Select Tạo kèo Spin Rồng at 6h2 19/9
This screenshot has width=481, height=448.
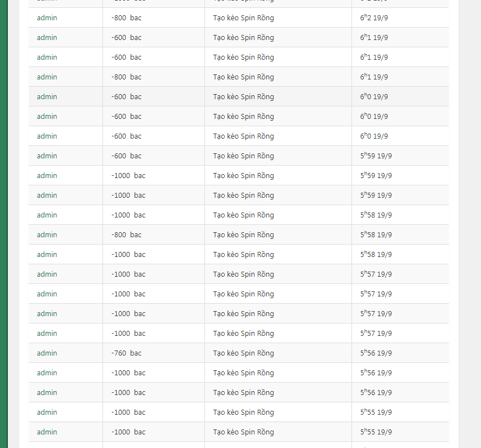point(243,18)
